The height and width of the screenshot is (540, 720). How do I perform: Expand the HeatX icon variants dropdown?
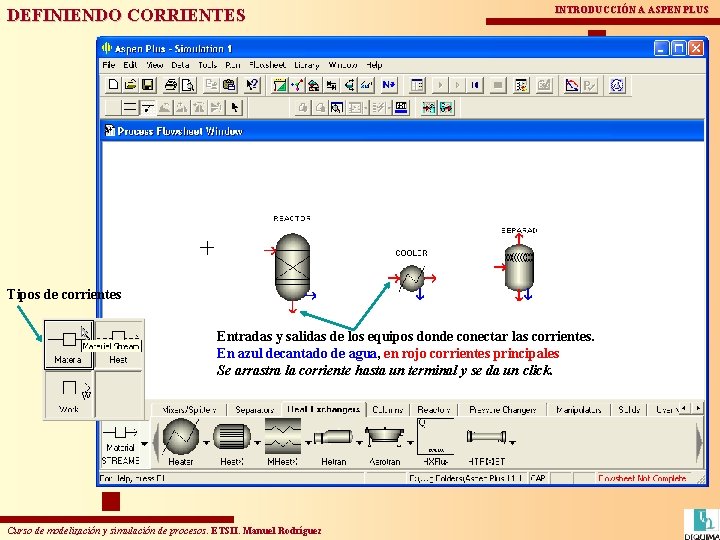tap(257, 443)
